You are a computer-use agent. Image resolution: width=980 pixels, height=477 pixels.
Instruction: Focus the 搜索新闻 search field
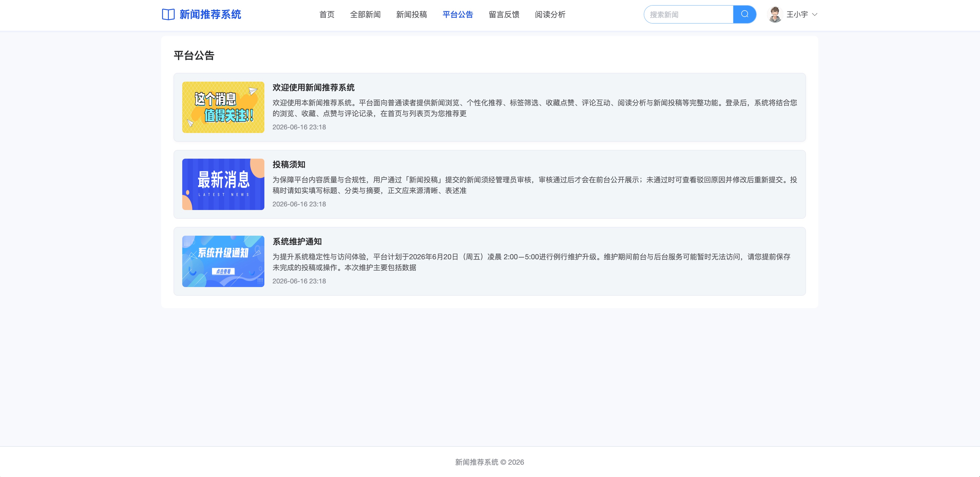point(689,14)
